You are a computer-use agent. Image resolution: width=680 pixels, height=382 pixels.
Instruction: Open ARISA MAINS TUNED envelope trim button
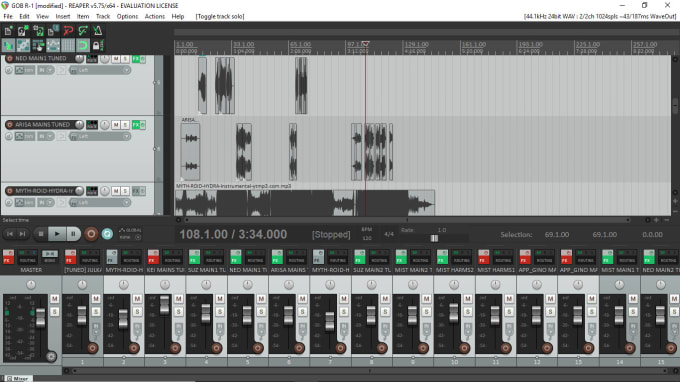click(25, 136)
